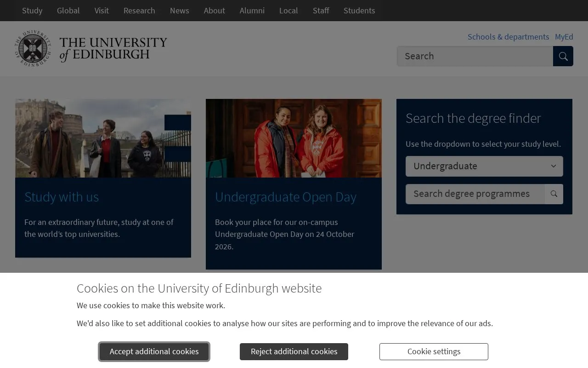Screen dimensions: 588x368
Task: Click The University of Edinburgh wordmark
Action: [113, 49]
